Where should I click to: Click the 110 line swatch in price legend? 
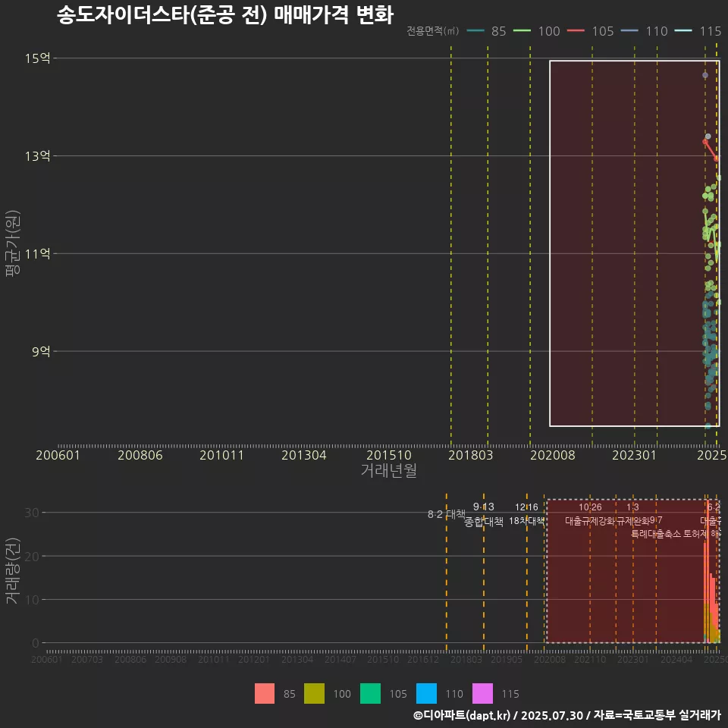(629, 31)
